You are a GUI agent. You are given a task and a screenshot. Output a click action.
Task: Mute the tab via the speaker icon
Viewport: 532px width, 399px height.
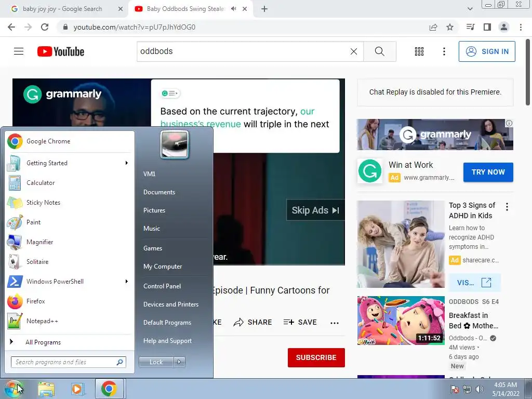point(233,9)
